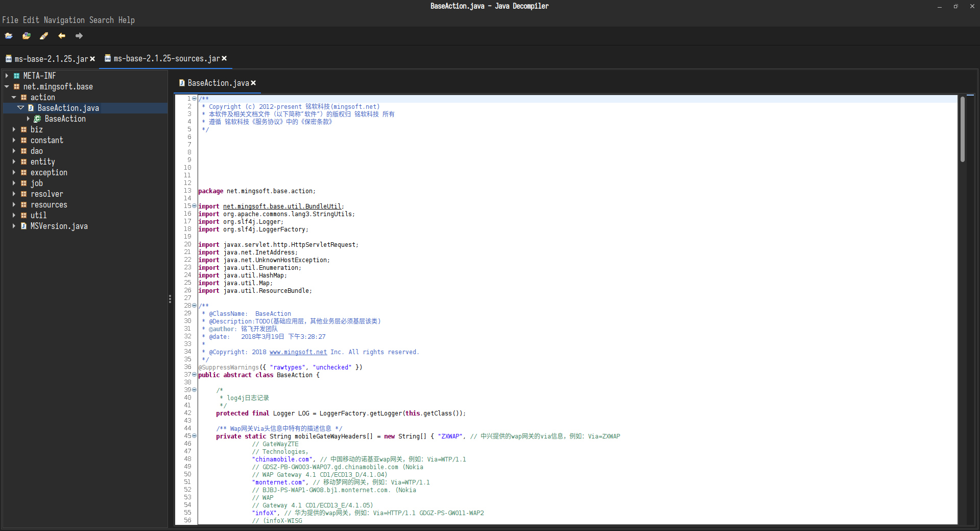This screenshot has width=980, height=531.
Task: Expand the job package node
Action: [x=14, y=183]
